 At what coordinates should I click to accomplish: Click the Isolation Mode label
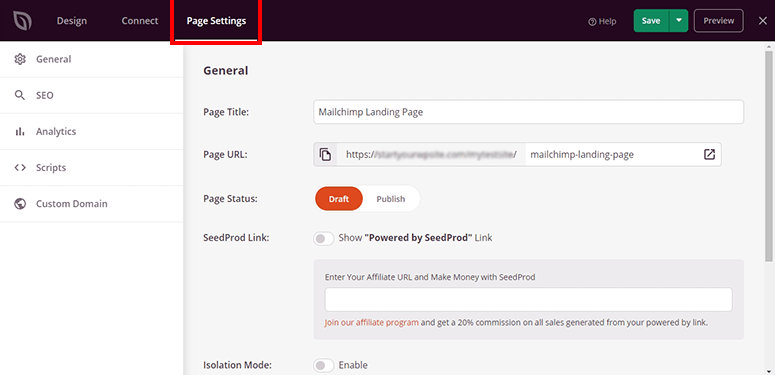pos(237,366)
